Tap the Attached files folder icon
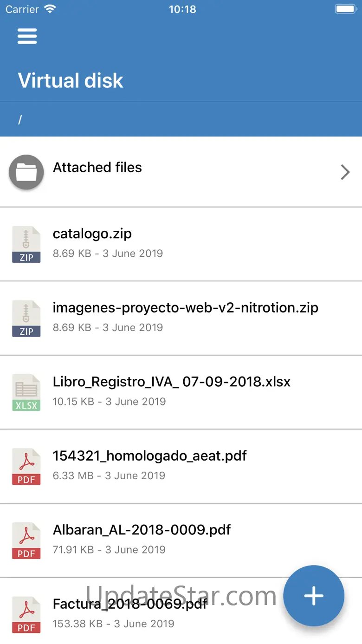Viewport: 362px width, 644px height. pyautogui.click(x=26, y=172)
